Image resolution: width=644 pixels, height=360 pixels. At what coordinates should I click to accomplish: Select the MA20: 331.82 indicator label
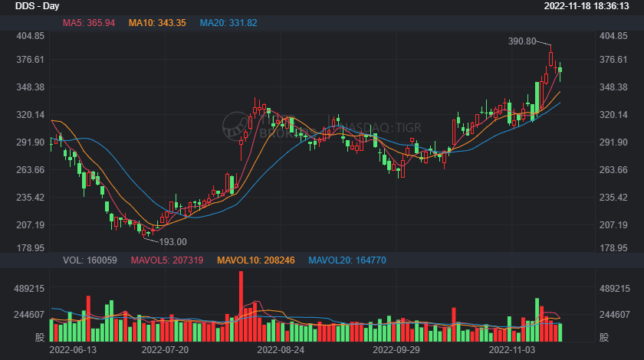[x=228, y=23]
